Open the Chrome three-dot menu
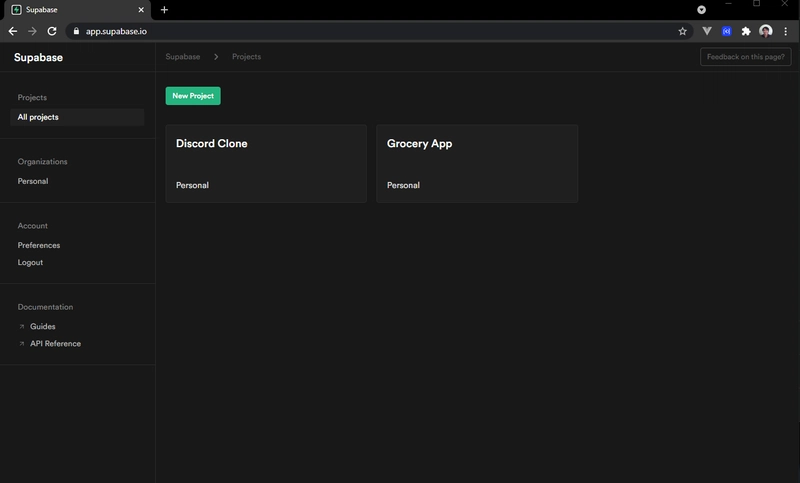 click(x=785, y=31)
